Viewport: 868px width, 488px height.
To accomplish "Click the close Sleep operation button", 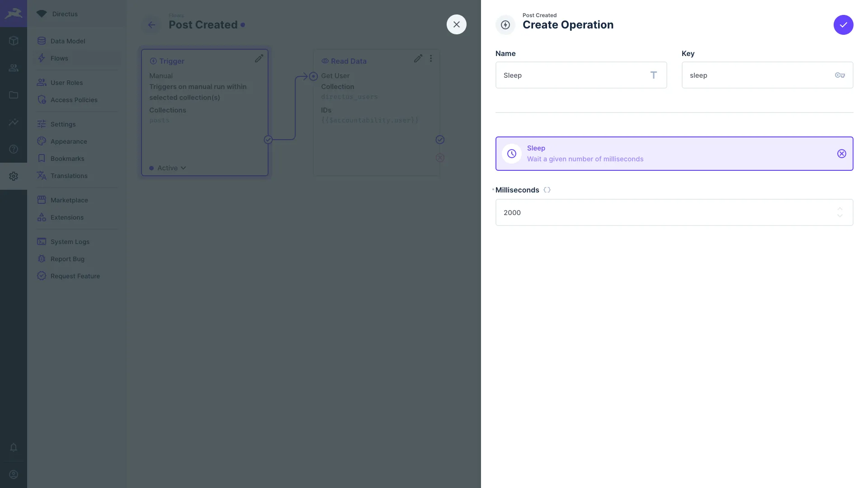I will click(x=841, y=154).
